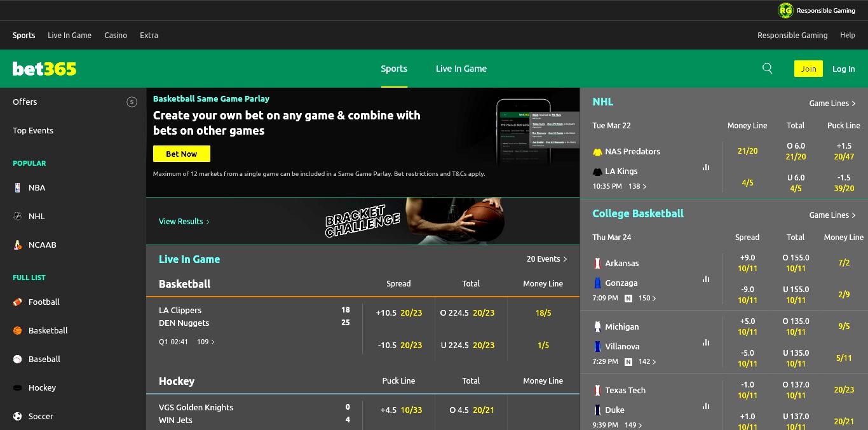Expand 109 markets for Clippers vs Nuggets

pyautogui.click(x=206, y=342)
